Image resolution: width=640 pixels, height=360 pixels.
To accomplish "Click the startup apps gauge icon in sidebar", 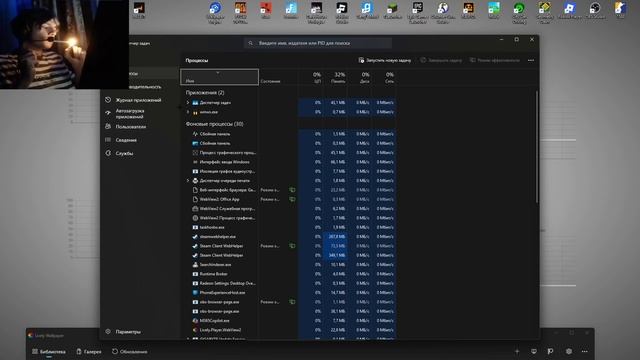I will point(108,113).
